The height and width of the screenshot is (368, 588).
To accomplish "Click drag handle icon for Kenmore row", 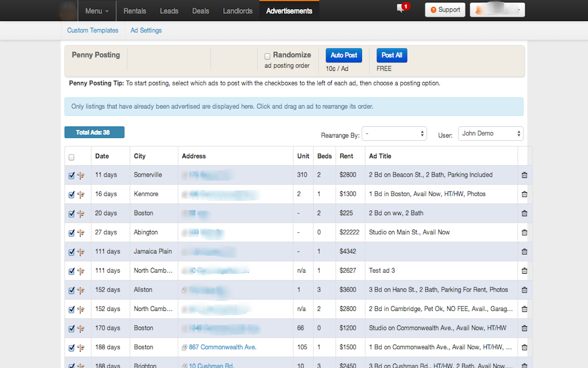I will pyautogui.click(x=81, y=195).
